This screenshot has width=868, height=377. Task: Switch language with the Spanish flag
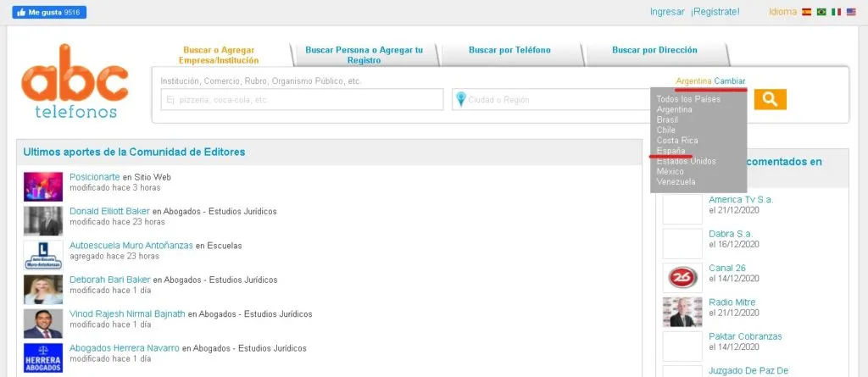point(807,12)
